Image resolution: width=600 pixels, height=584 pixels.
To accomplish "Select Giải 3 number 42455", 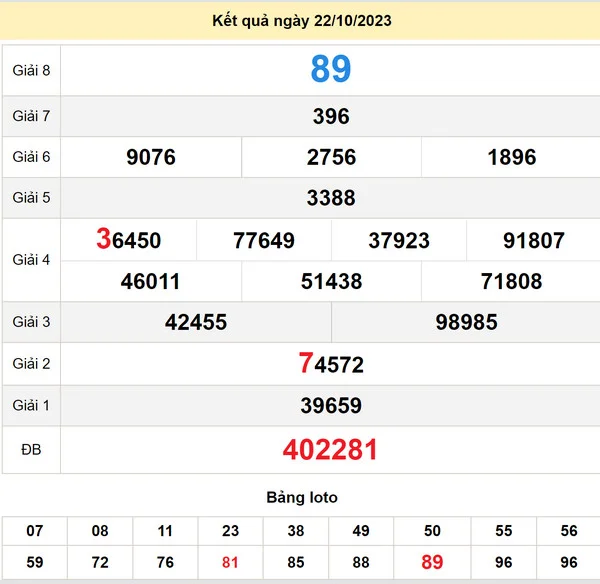I will click(x=196, y=322).
